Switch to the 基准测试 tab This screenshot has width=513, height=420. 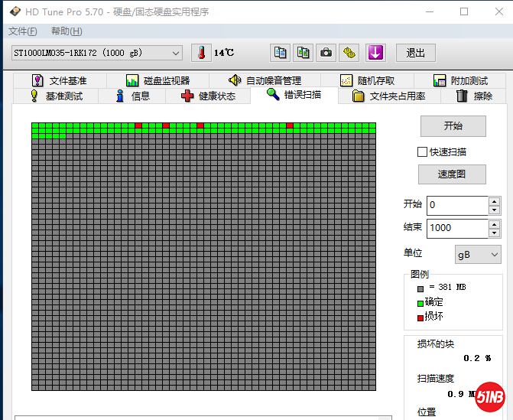[56, 96]
